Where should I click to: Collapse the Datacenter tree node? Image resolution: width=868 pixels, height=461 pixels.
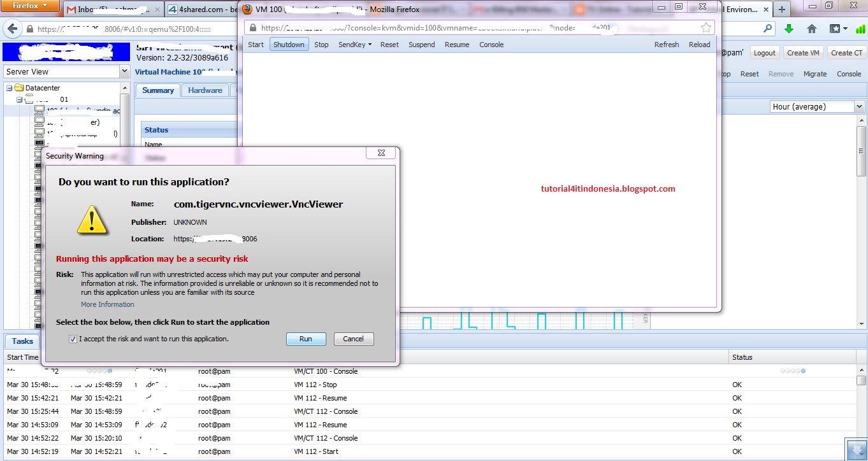point(9,88)
